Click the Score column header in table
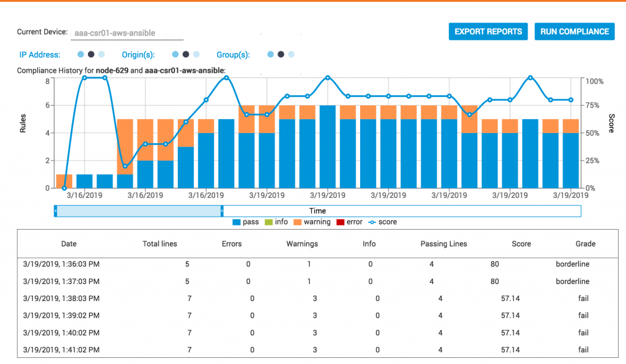This screenshot has width=626, height=364. click(521, 244)
